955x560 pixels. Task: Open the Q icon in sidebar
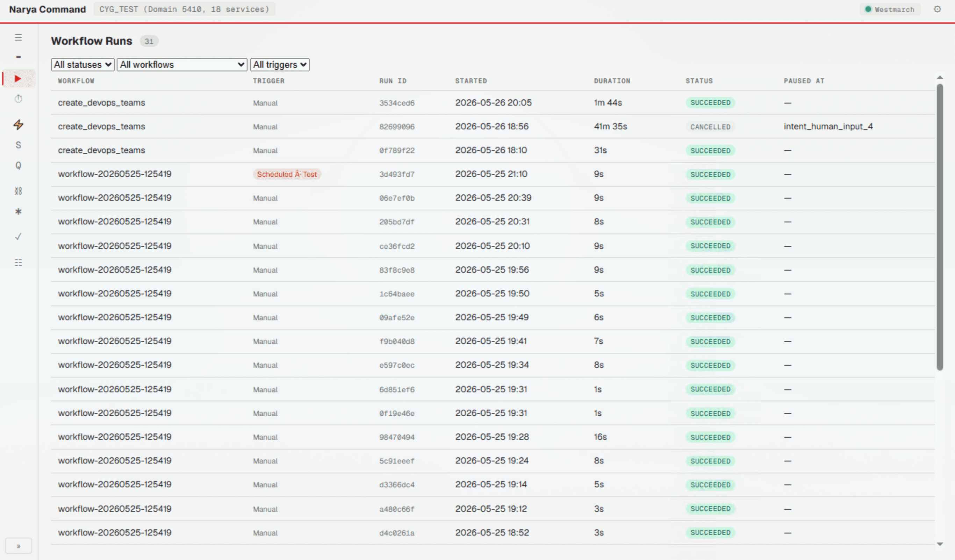coord(18,165)
